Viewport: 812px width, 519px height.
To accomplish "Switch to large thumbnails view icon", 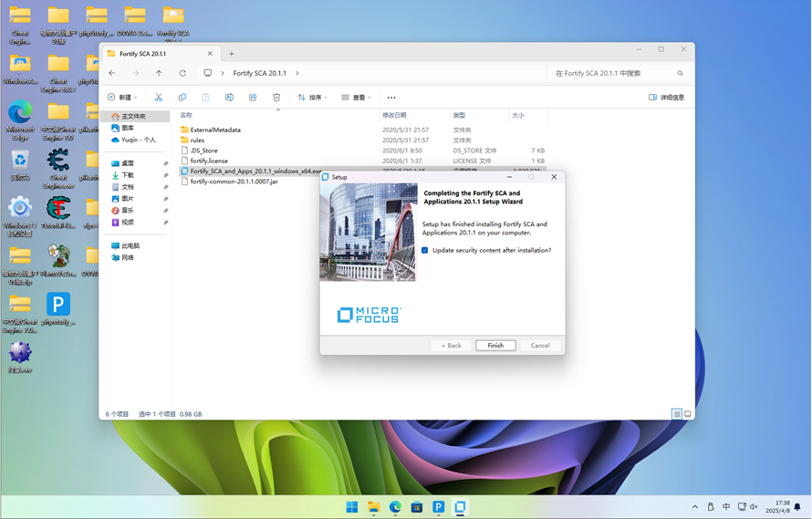I will click(688, 414).
